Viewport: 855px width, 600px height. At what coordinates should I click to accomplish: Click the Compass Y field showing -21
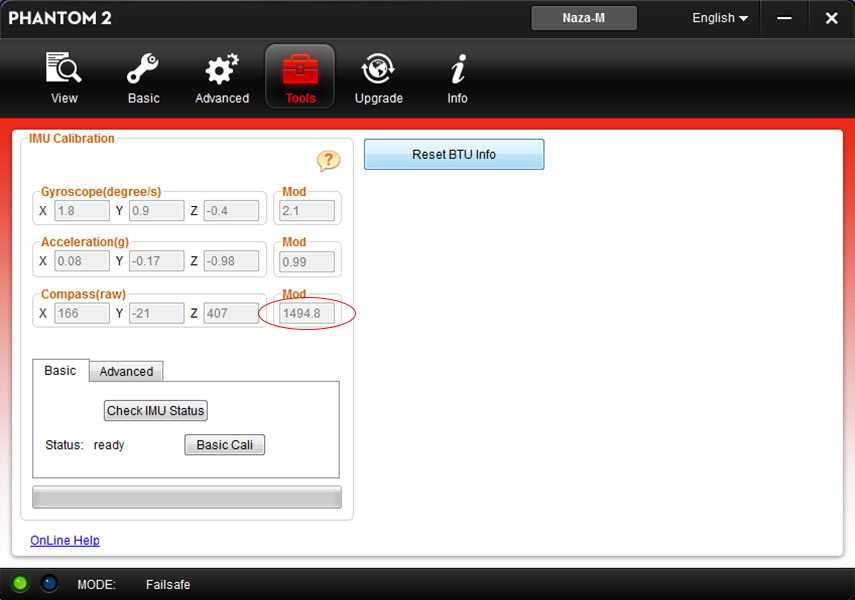coord(156,313)
